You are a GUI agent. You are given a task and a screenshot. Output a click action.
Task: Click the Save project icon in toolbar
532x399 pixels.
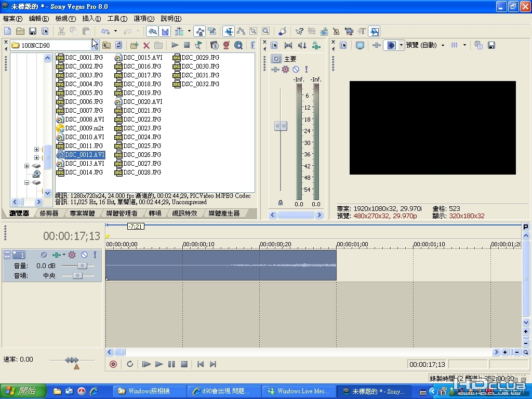(32, 31)
